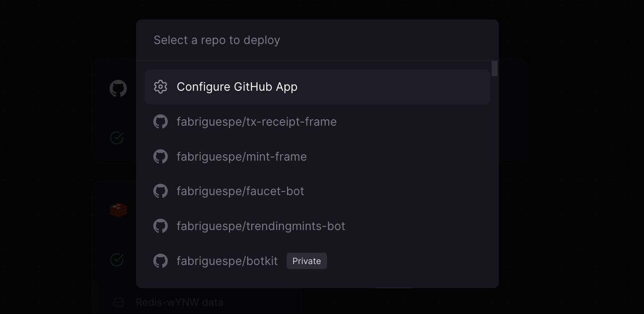This screenshot has height=314, width=644.
Task: Click GitHub icon beside trendingmints-bot repo
Action: (161, 226)
